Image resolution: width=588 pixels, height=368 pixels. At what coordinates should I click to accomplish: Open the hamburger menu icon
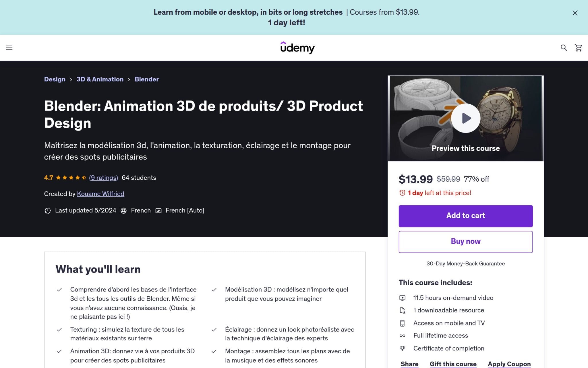coord(9,48)
